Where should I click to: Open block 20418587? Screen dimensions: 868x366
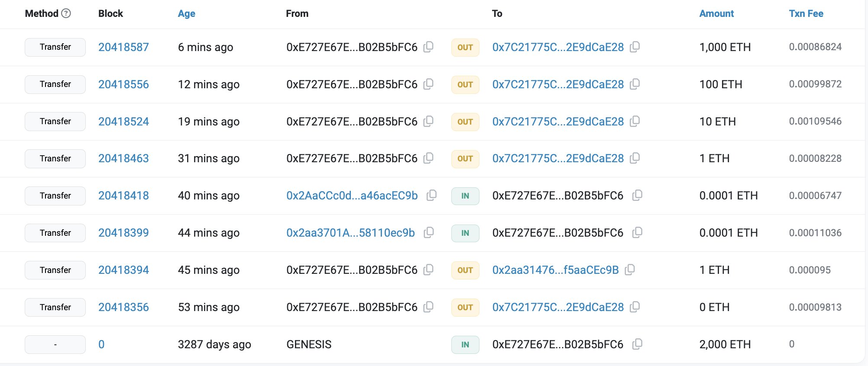coord(123,47)
